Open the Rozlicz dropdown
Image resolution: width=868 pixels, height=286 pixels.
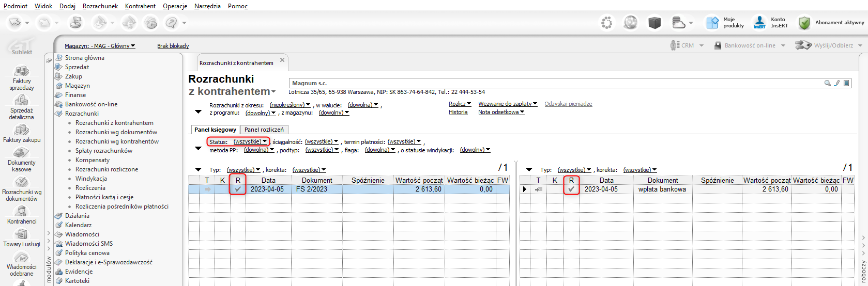tap(460, 104)
